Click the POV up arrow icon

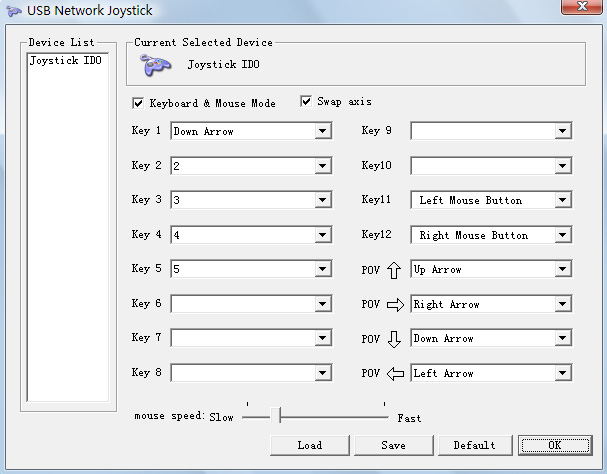pos(394,270)
